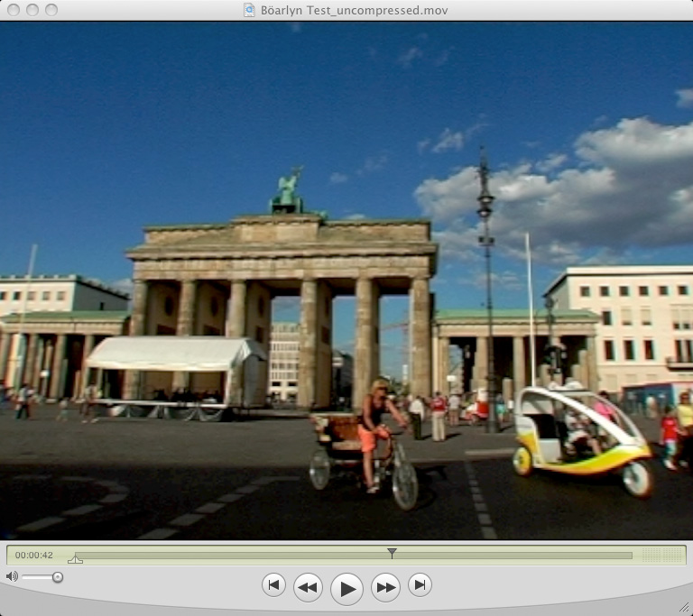The width and height of the screenshot is (693, 616).
Task: Click the 00:00:42 time display
Action: 34,555
